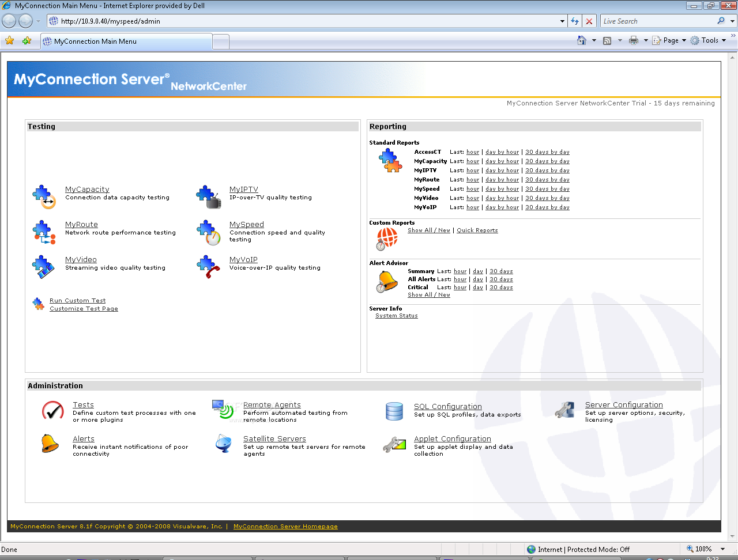Open Custom Reports Show All / New
Image resolution: width=738 pixels, height=560 pixels.
[429, 230]
